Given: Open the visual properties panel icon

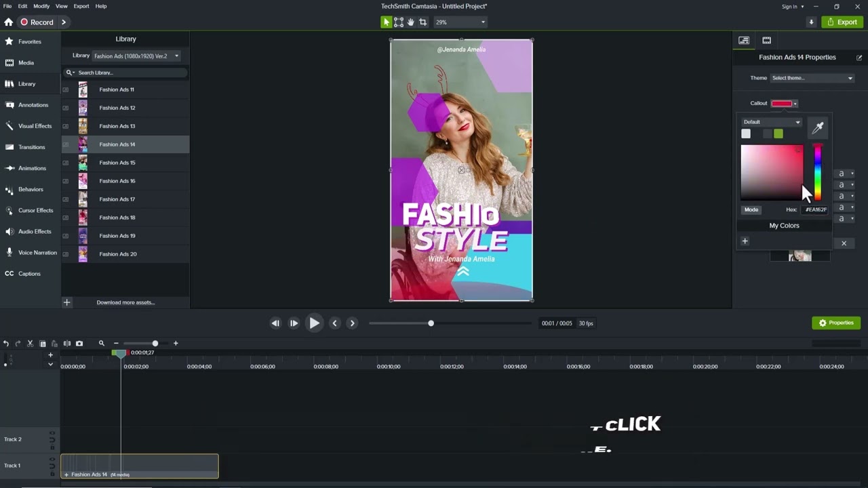Looking at the screenshot, I should 744,40.
